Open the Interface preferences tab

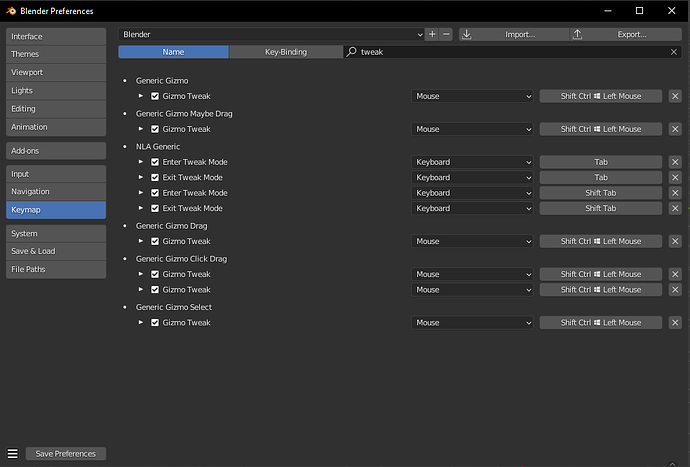(x=56, y=37)
